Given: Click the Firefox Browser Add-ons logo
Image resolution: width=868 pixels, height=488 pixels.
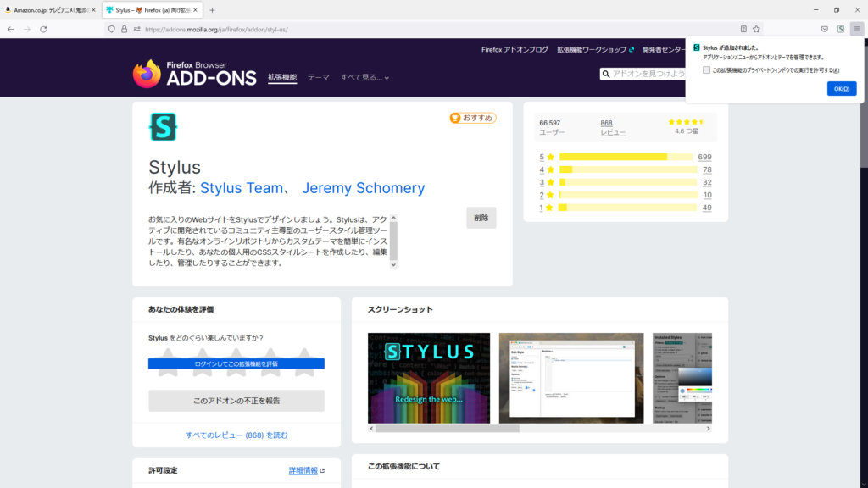Looking at the screenshot, I should pyautogui.click(x=194, y=74).
